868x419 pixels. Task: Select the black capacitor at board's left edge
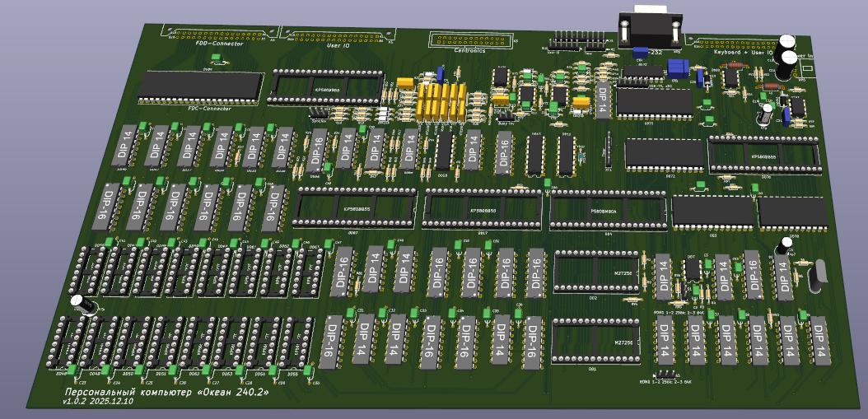[83, 304]
